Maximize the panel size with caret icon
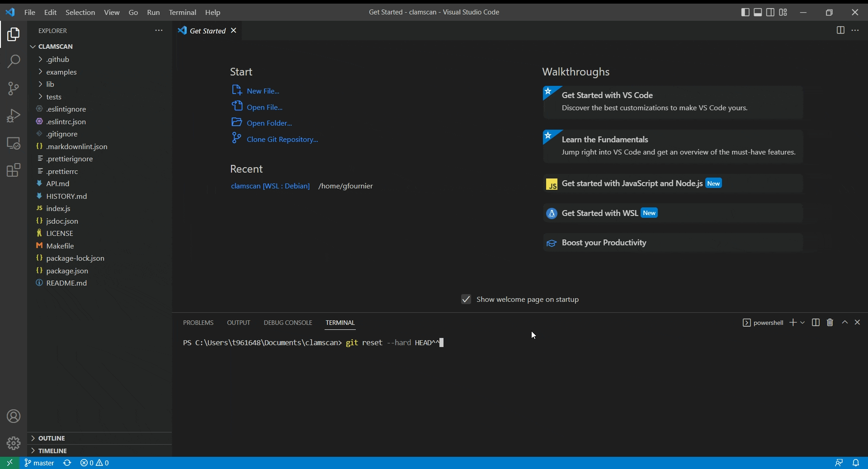This screenshot has width=868, height=469. [x=844, y=322]
